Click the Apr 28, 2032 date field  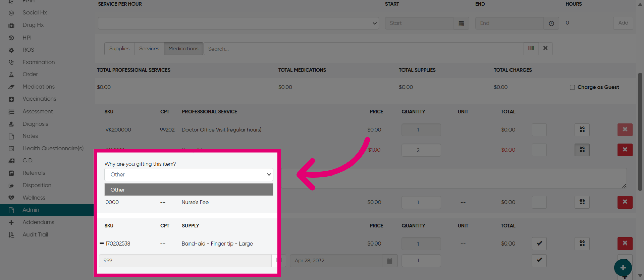336,261
